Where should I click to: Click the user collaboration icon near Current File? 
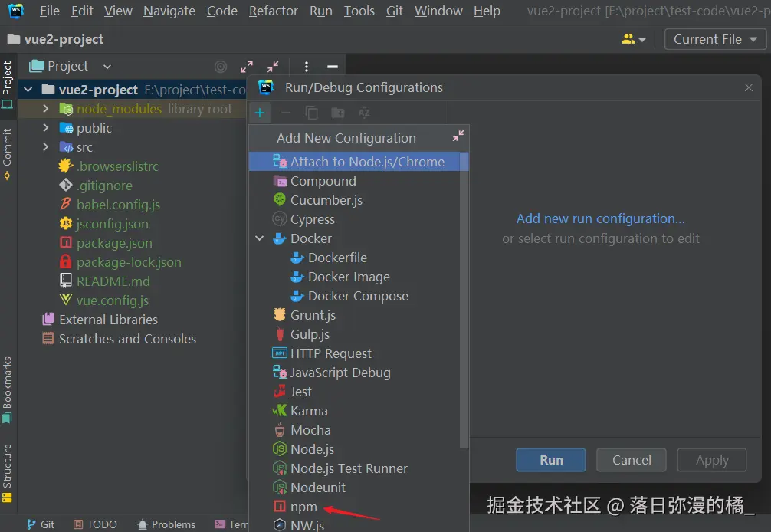click(x=628, y=38)
